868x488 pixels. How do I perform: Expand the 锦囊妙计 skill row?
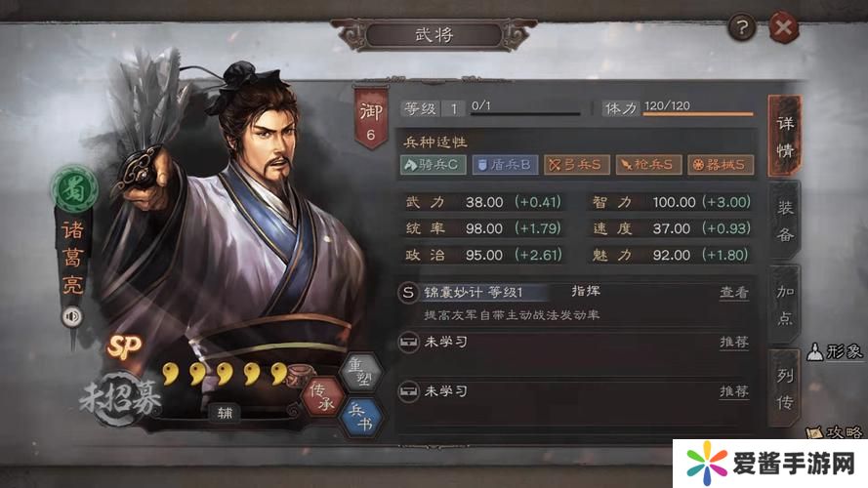pyautogui.click(x=576, y=304)
